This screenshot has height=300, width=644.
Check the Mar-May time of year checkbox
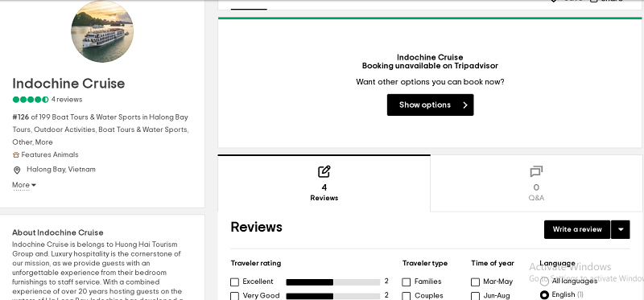[475, 282]
